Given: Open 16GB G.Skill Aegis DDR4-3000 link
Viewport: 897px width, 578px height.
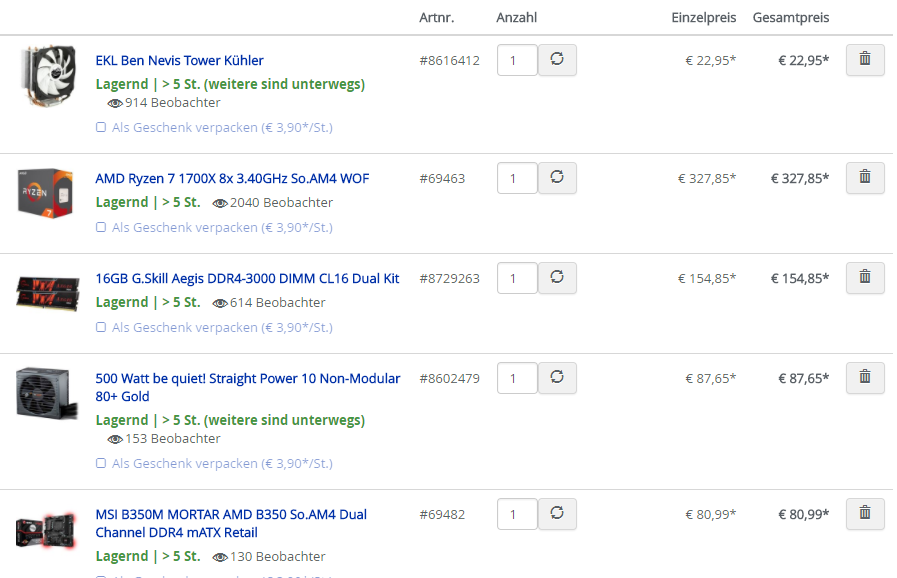Looking at the screenshot, I should [x=247, y=279].
